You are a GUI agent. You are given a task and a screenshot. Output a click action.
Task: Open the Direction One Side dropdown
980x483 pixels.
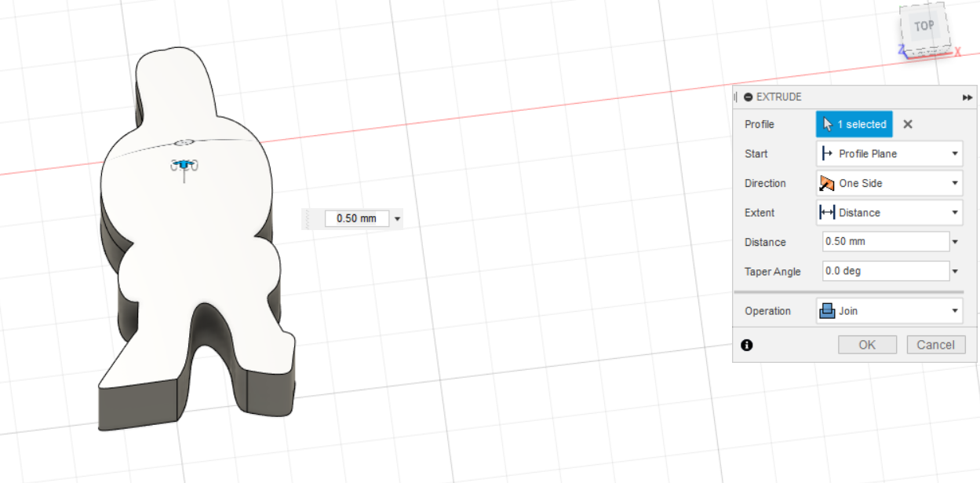coord(890,183)
